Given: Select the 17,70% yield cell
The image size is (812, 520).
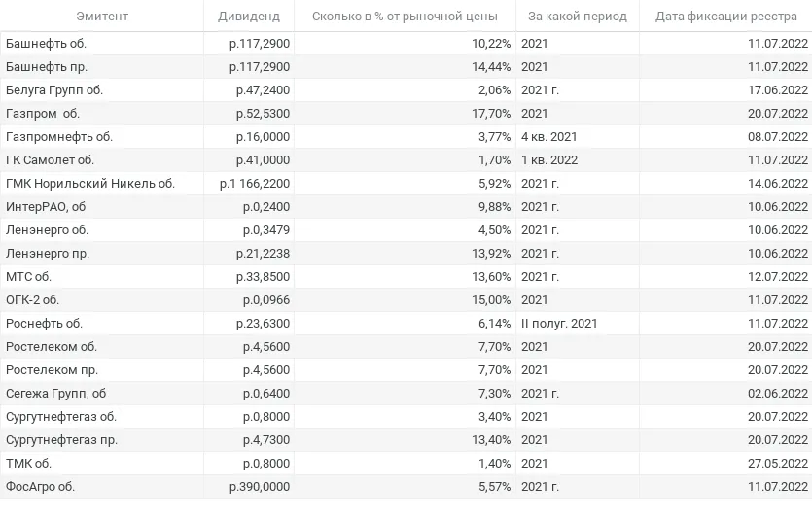Looking at the screenshot, I should pyautogui.click(x=491, y=114).
